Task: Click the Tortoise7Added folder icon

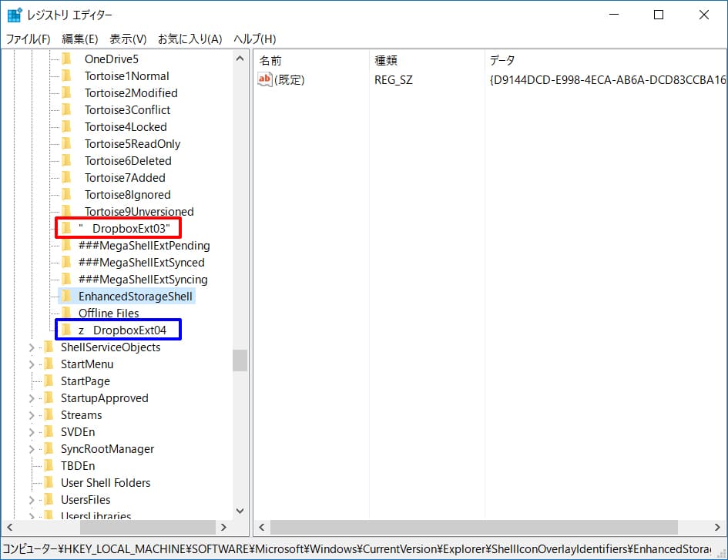Action: tap(67, 177)
